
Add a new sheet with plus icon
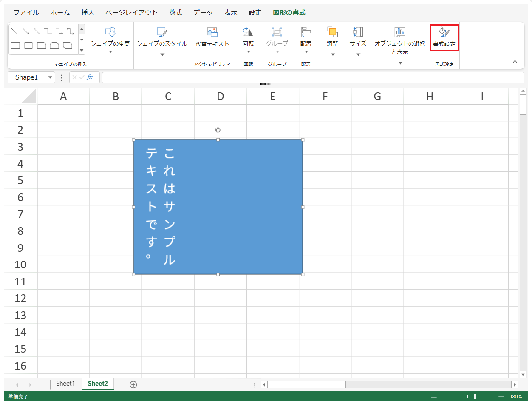tap(133, 384)
